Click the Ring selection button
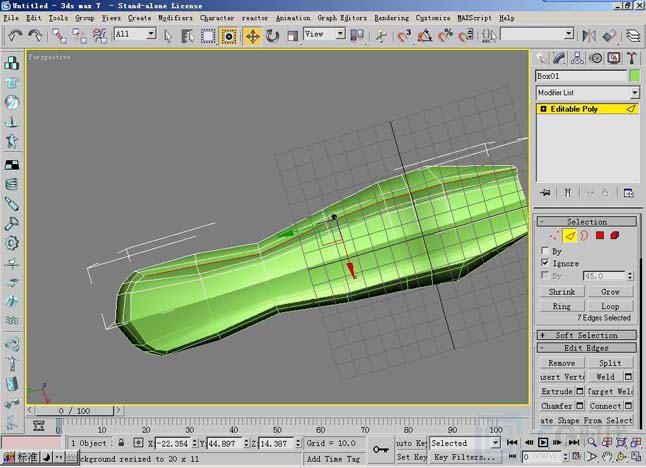 pos(562,306)
